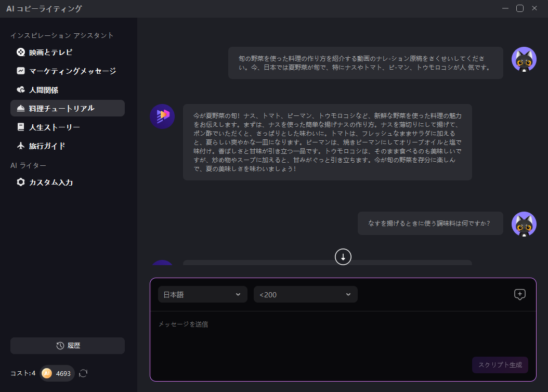Click the AI coin credit icon
The image size is (548, 392).
tap(47, 373)
